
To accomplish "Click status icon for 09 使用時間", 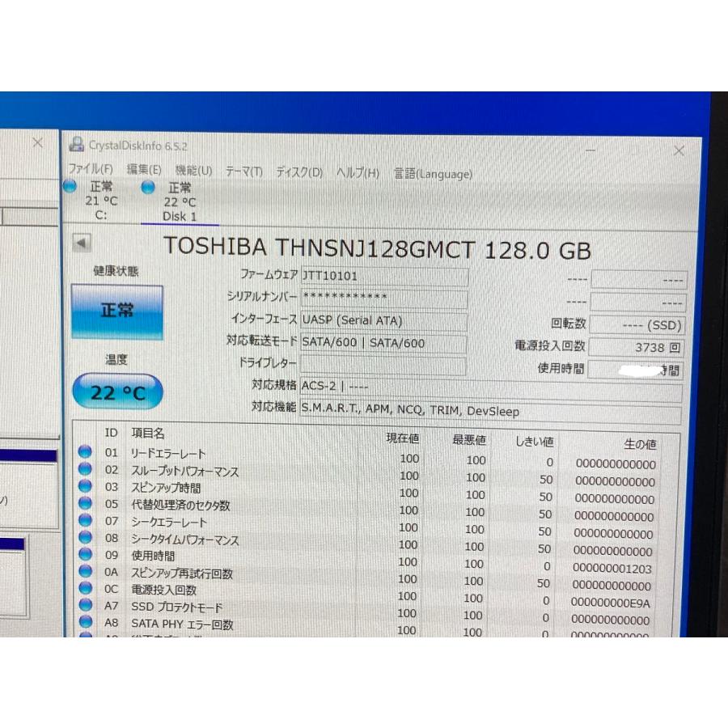I will 85,554.
